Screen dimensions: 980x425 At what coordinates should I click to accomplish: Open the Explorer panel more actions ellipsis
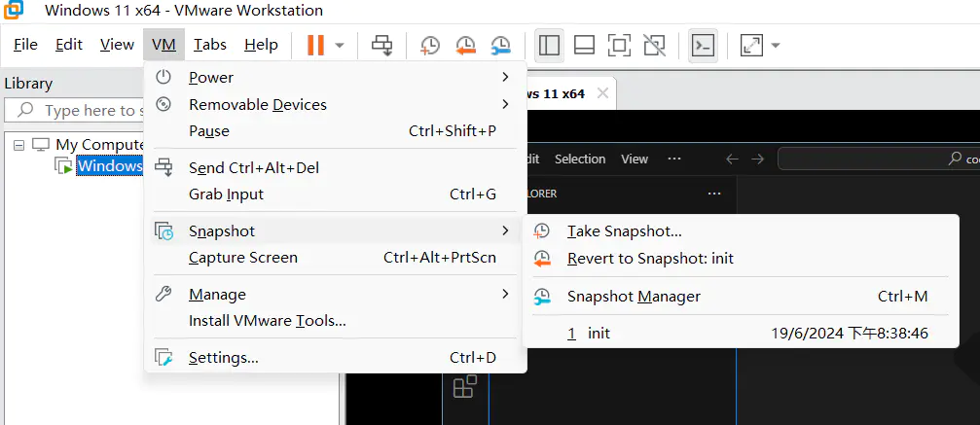coord(714,194)
